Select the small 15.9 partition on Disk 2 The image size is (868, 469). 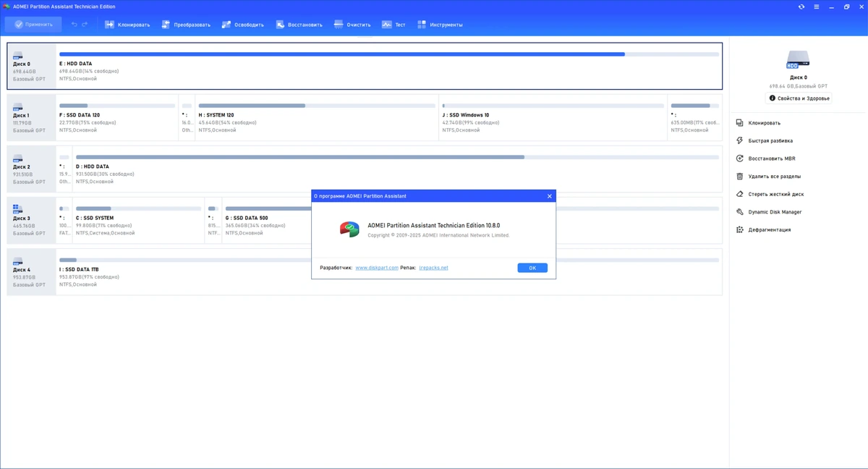pyautogui.click(x=64, y=169)
